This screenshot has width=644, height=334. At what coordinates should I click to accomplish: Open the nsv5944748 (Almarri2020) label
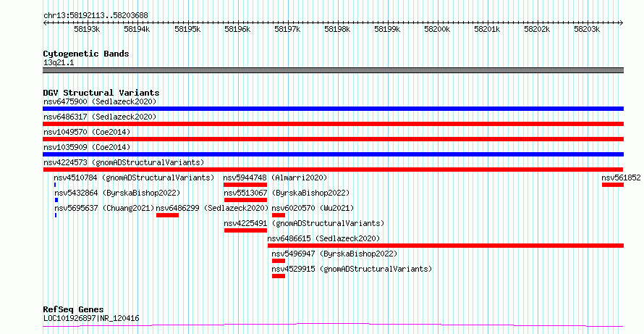[x=275, y=178]
